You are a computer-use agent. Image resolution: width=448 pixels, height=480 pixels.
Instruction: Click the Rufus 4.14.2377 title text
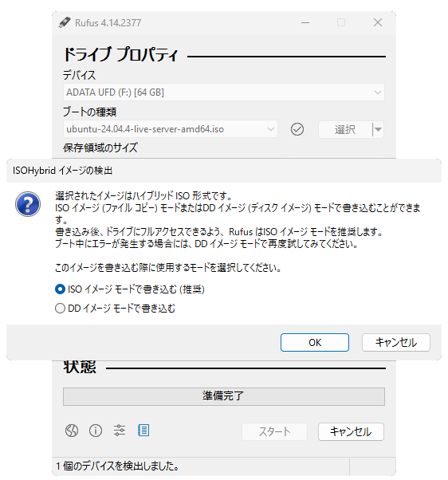tap(108, 23)
